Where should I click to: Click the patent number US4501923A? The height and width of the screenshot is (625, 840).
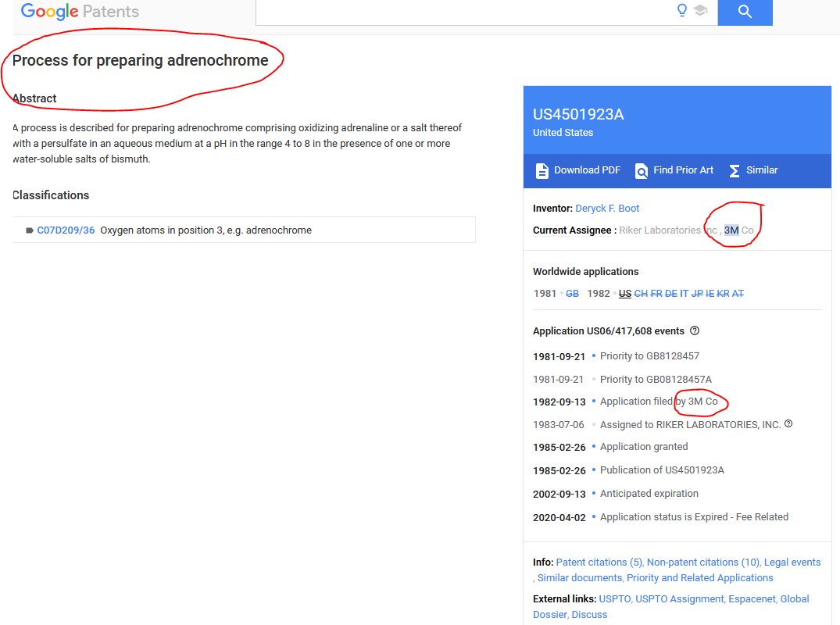pyautogui.click(x=578, y=114)
